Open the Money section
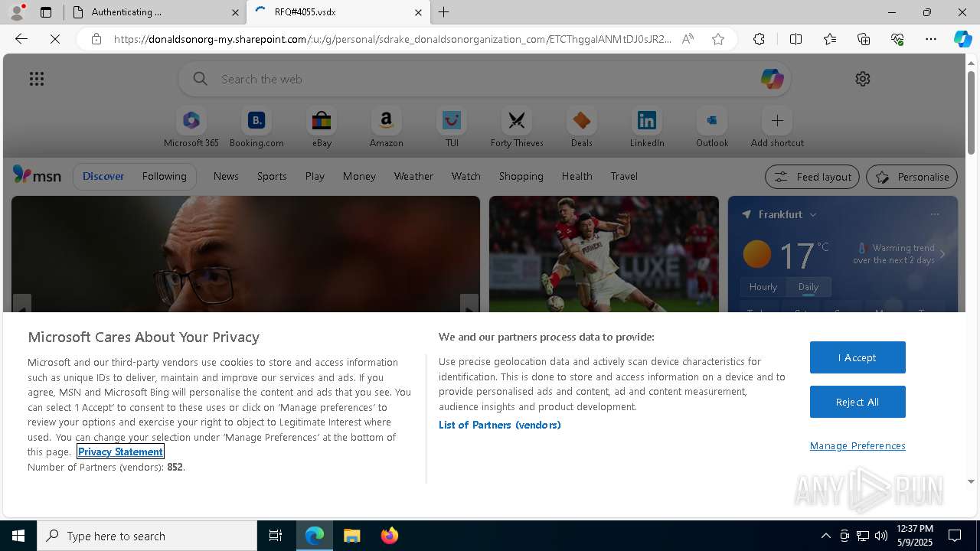The width and height of the screenshot is (980, 551). pyautogui.click(x=359, y=176)
